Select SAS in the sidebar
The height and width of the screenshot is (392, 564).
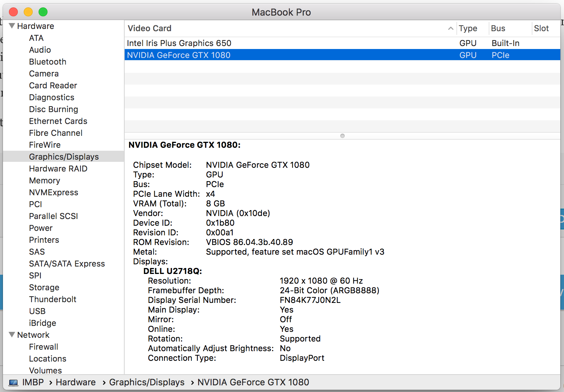(37, 252)
